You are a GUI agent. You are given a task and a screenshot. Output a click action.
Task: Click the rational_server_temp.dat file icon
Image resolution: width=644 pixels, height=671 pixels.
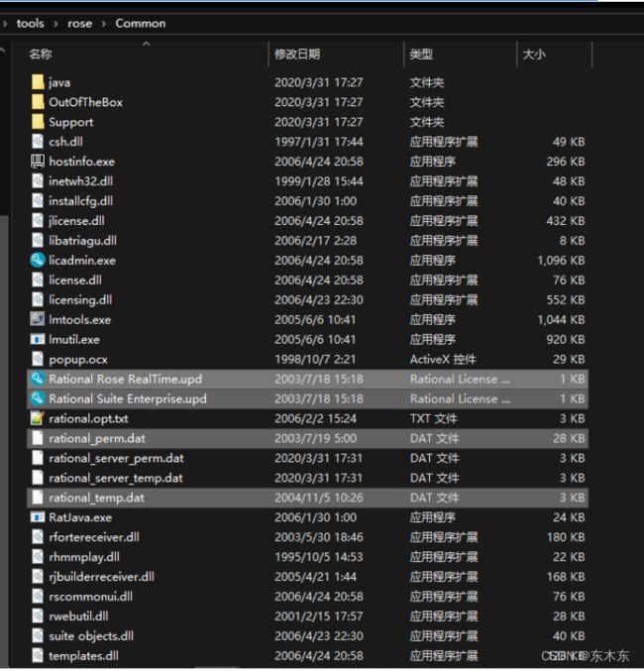(x=38, y=478)
